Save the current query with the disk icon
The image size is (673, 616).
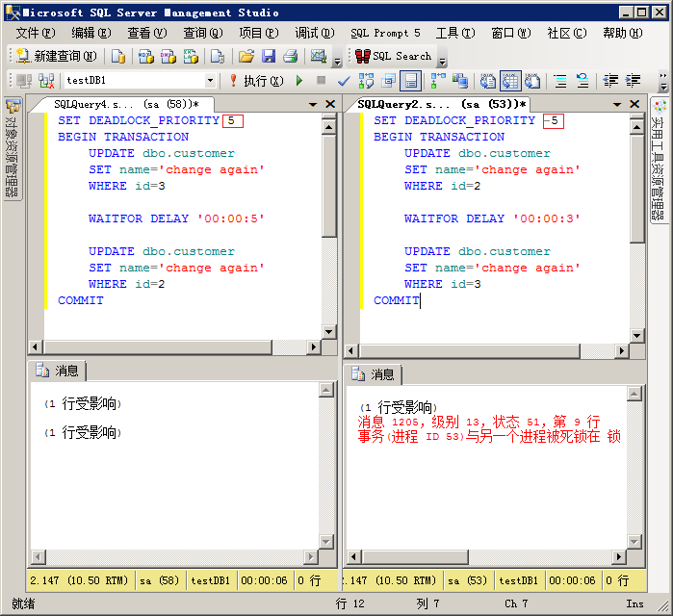pos(269,56)
